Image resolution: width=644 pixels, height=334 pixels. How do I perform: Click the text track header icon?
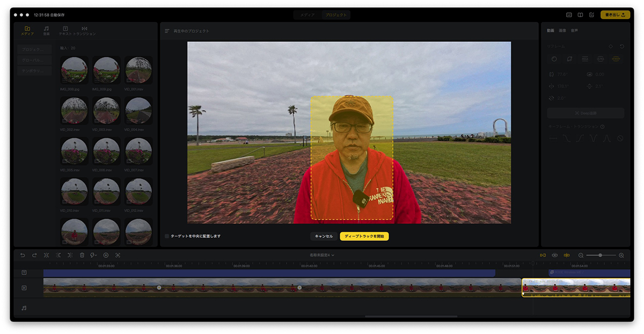(24, 273)
